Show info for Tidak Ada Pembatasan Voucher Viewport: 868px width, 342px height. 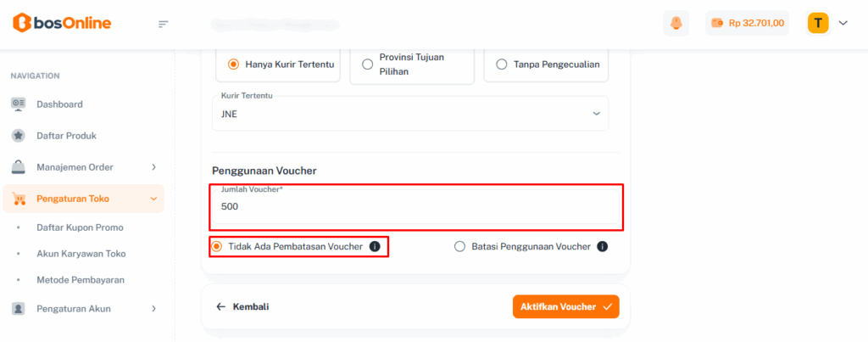(x=375, y=247)
